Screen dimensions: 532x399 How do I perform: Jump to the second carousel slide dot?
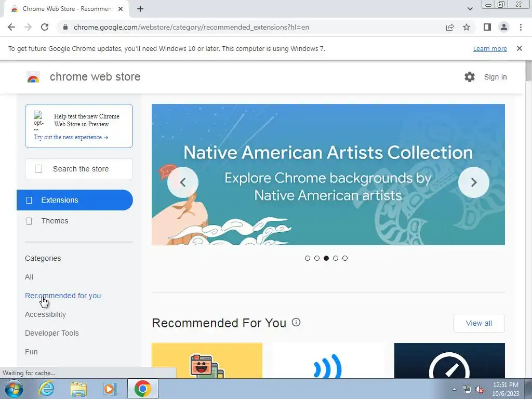coord(317,258)
